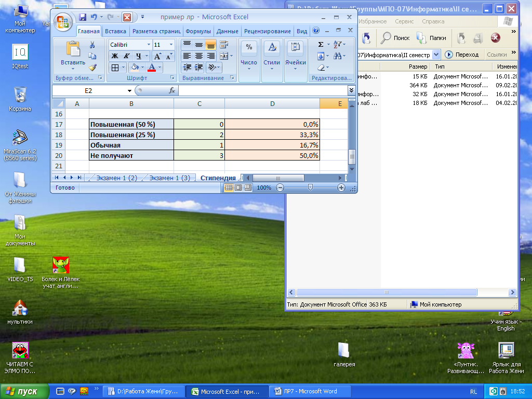Expand the formula bar chevron

pos(351,90)
